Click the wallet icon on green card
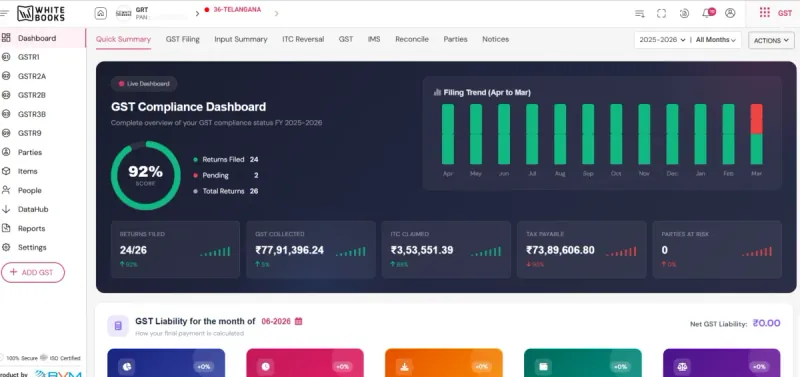This screenshot has width=800, height=377. [543, 366]
